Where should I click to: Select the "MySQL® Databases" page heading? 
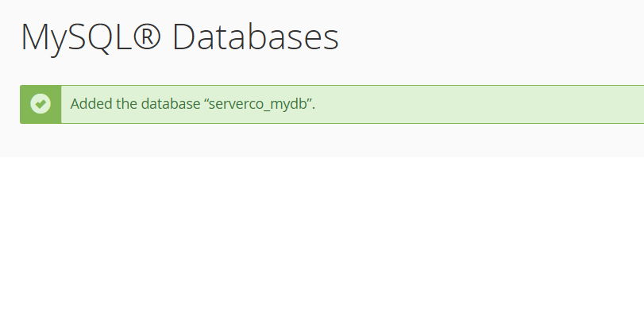pos(179,37)
